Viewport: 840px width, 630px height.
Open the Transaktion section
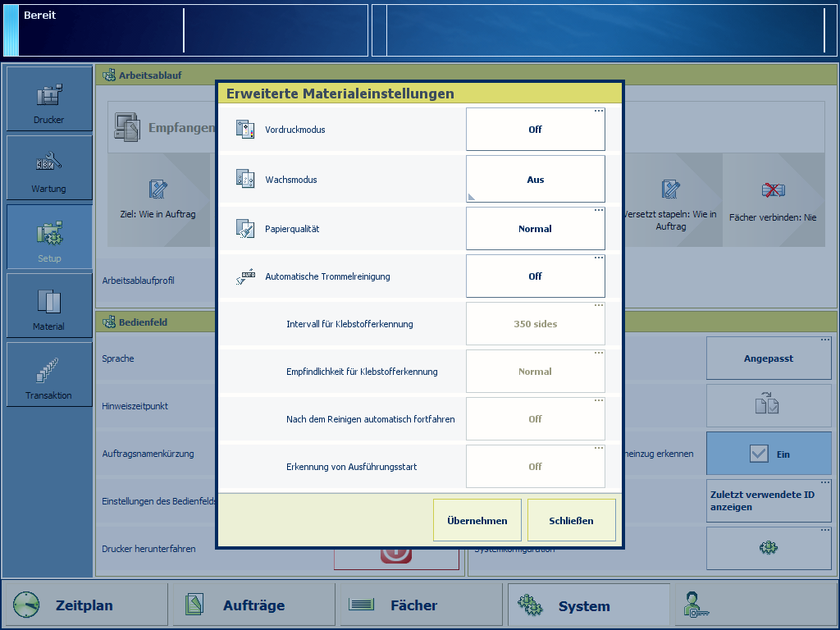coord(49,374)
